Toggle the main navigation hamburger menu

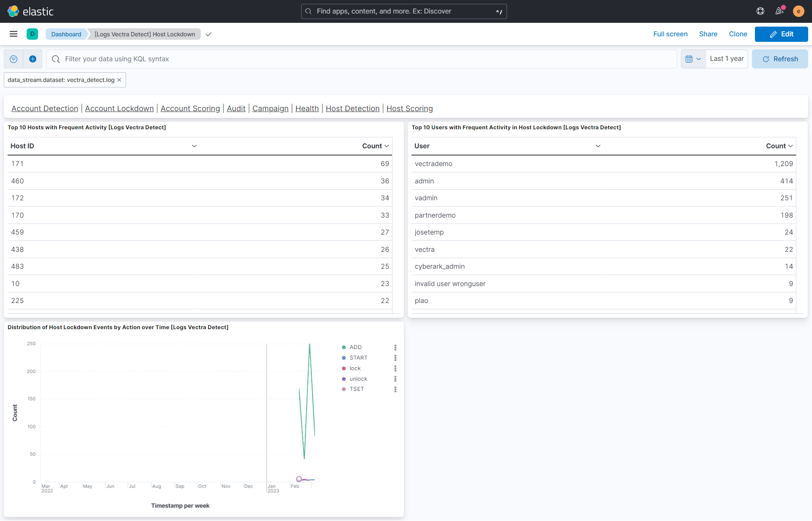tap(14, 34)
